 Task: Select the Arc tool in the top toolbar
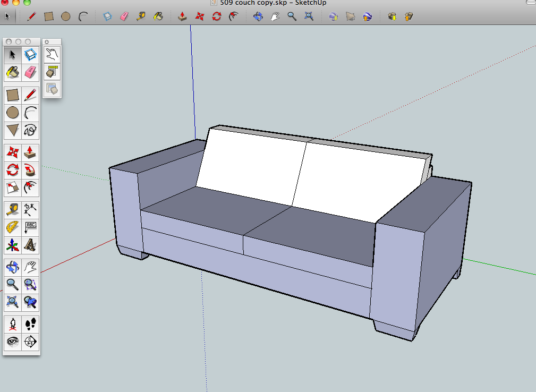[x=83, y=16]
